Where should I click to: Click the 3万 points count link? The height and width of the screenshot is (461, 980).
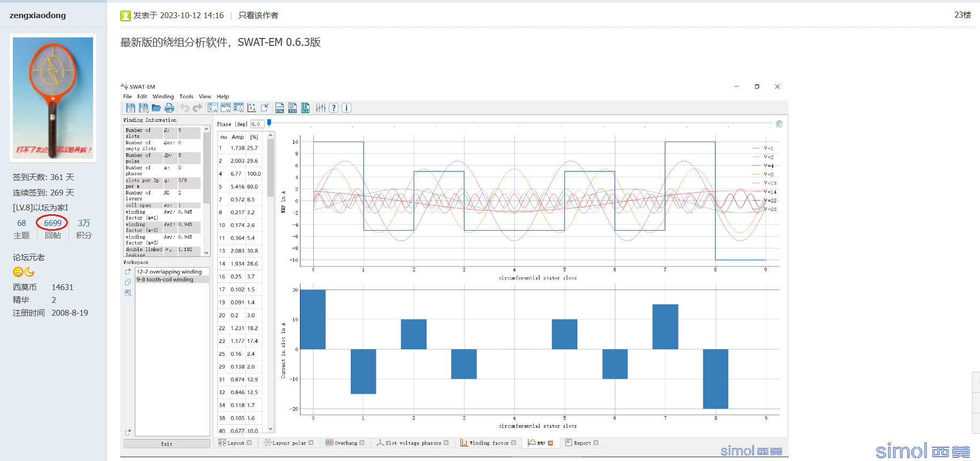coord(84,223)
